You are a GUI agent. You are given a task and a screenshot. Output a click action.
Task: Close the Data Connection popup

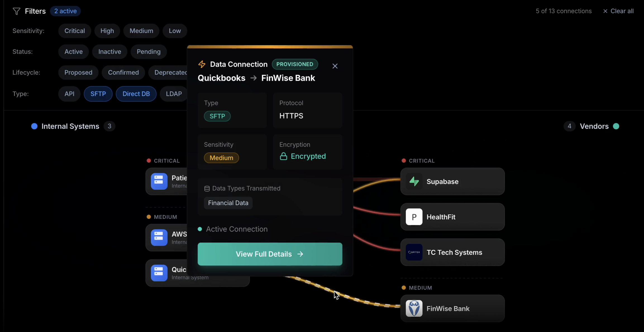(x=335, y=66)
